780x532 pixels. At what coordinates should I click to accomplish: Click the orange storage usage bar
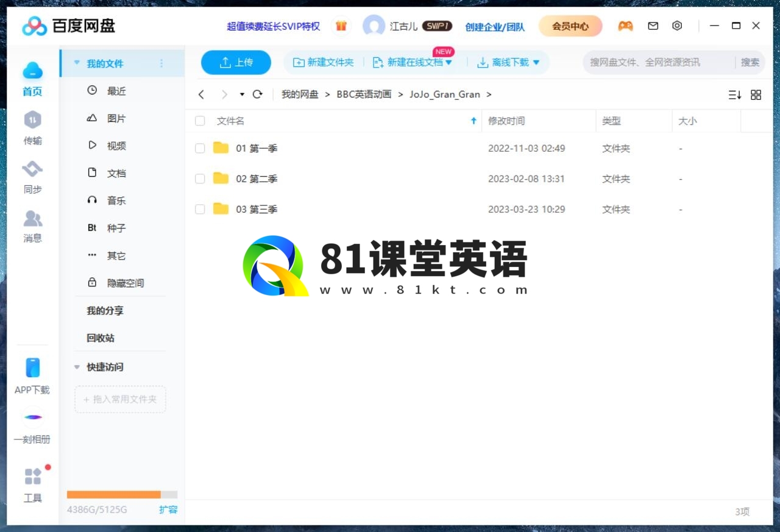[x=114, y=495]
